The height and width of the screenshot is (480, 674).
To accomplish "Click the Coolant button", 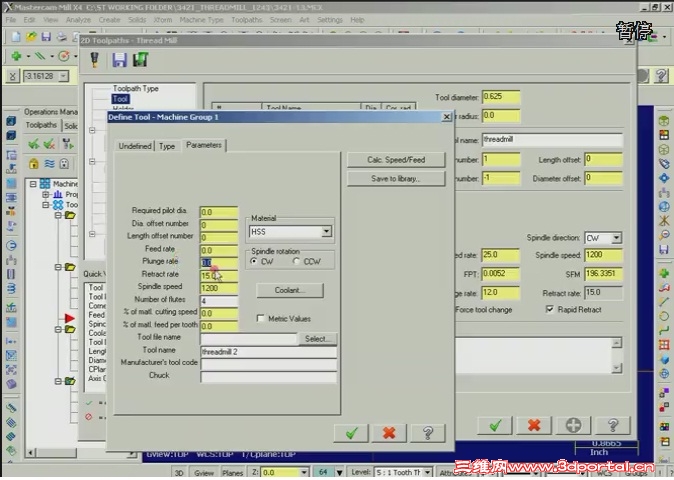I will 290,290.
